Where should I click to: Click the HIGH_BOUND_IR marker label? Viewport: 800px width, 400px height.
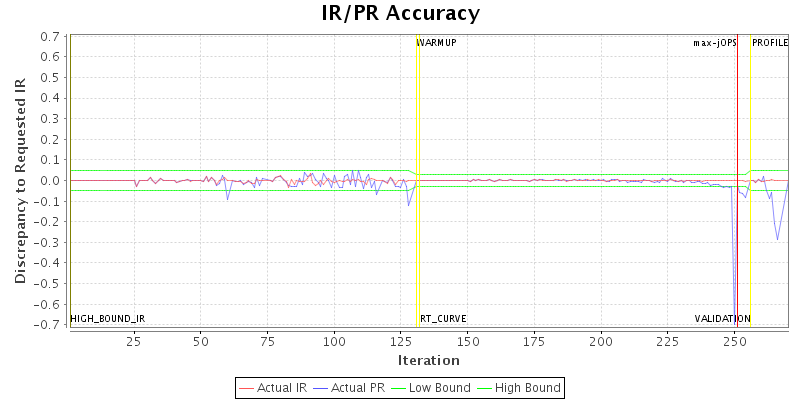coord(108,319)
